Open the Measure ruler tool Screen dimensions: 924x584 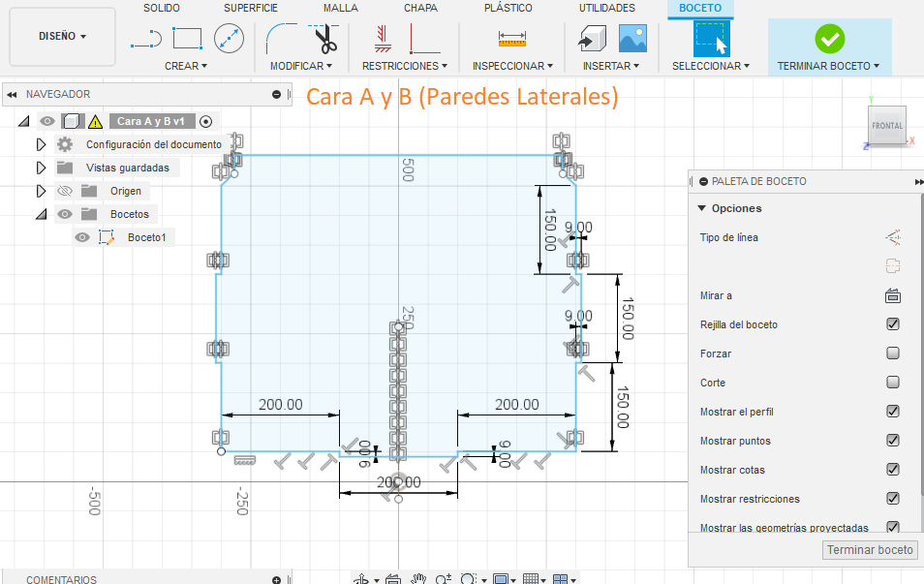pyautogui.click(x=512, y=40)
